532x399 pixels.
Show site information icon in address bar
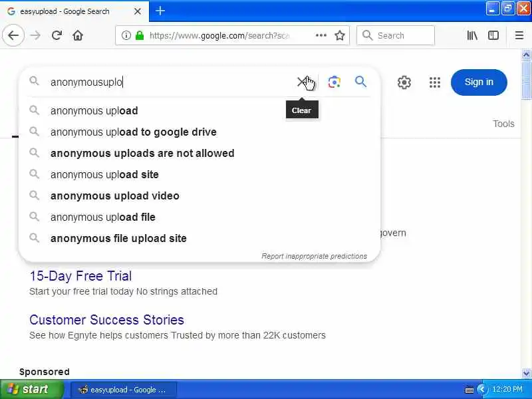126,35
